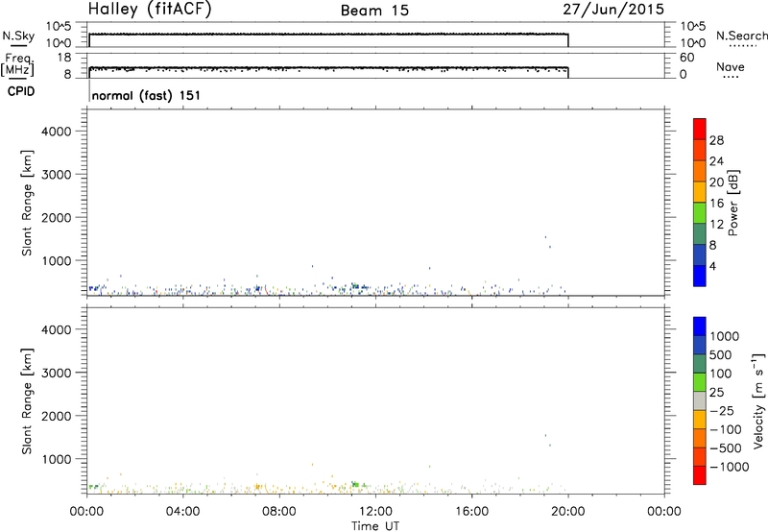The height and width of the screenshot is (532, 768).
Task: Click the 'CPID' row label
Action: click(21, 91)
